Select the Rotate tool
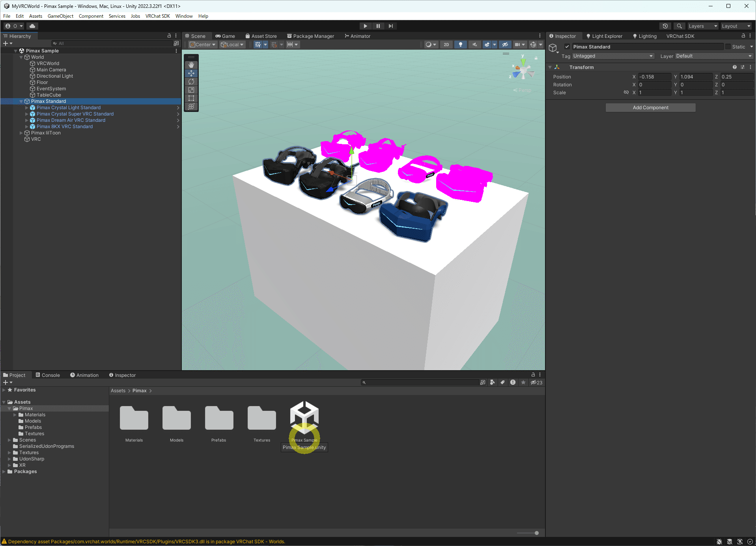The image size is (756, 546). click(x=191, y=82)
